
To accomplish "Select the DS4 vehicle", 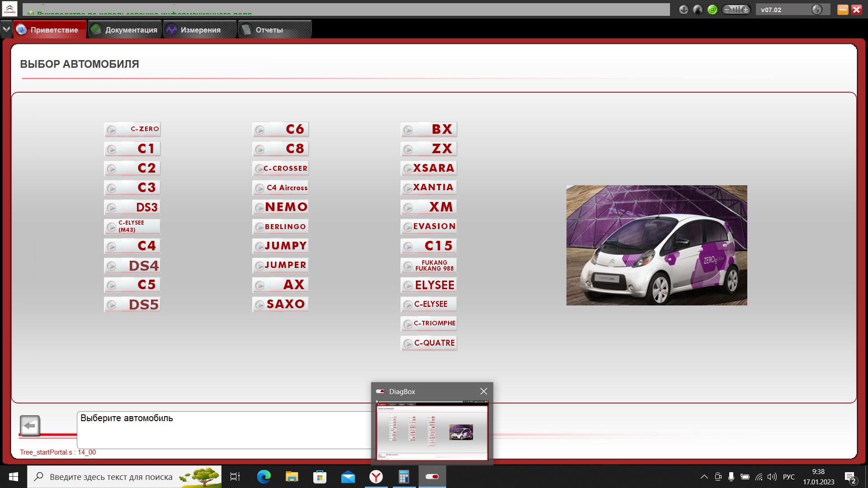I will (x=132, y=266).
